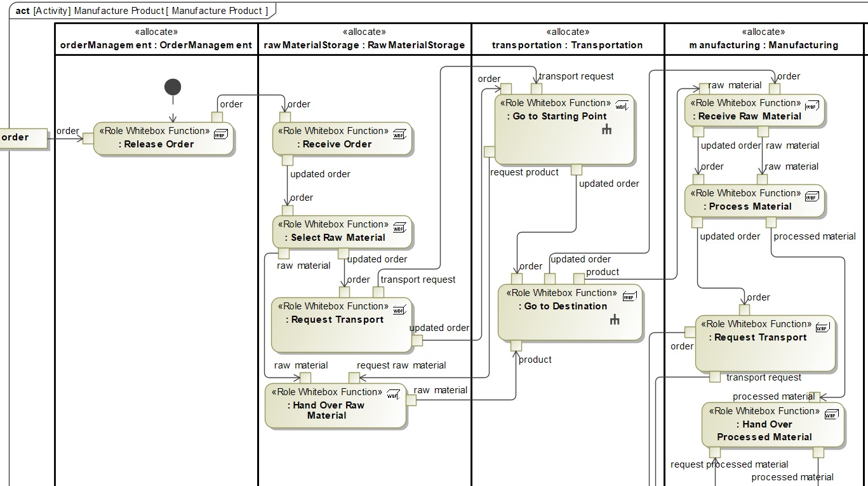Select updated order pin right of rawMaterialStorage Request Transport
The height and width of the screenshot is (486, 868).
click(417, 341)
